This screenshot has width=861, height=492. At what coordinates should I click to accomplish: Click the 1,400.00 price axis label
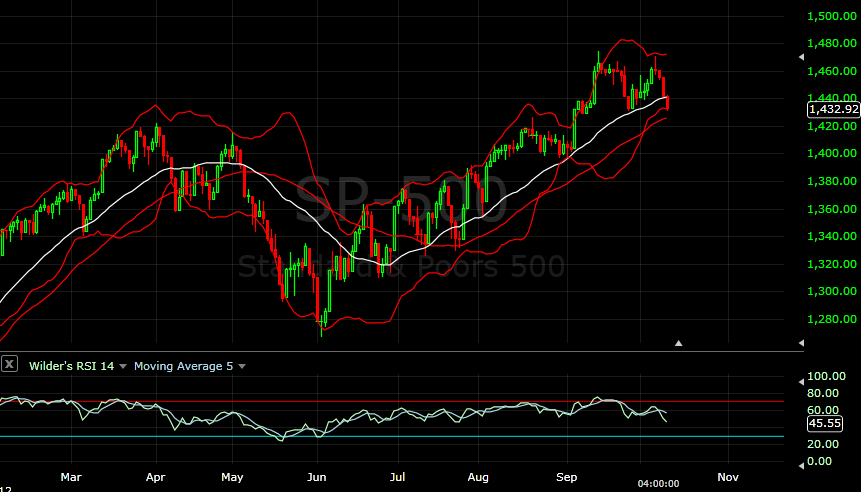pyautogui.click(x=832, y=153)
